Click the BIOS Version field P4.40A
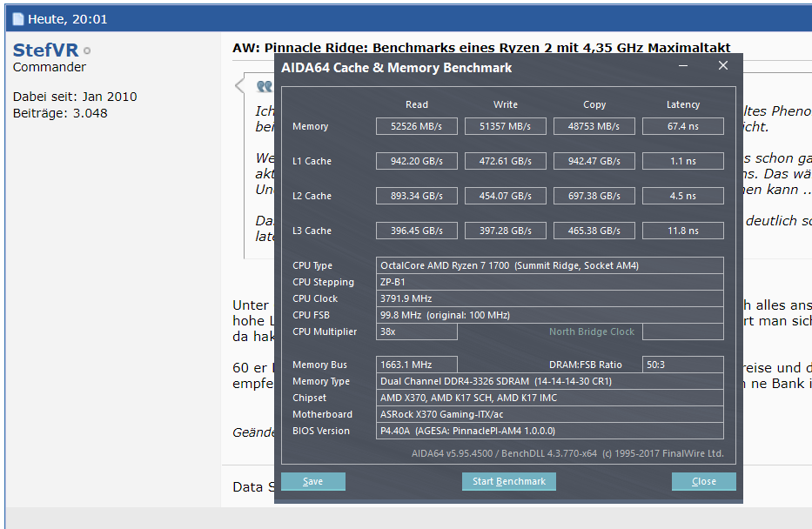This screenshot has height=529, width=812. 549,431
